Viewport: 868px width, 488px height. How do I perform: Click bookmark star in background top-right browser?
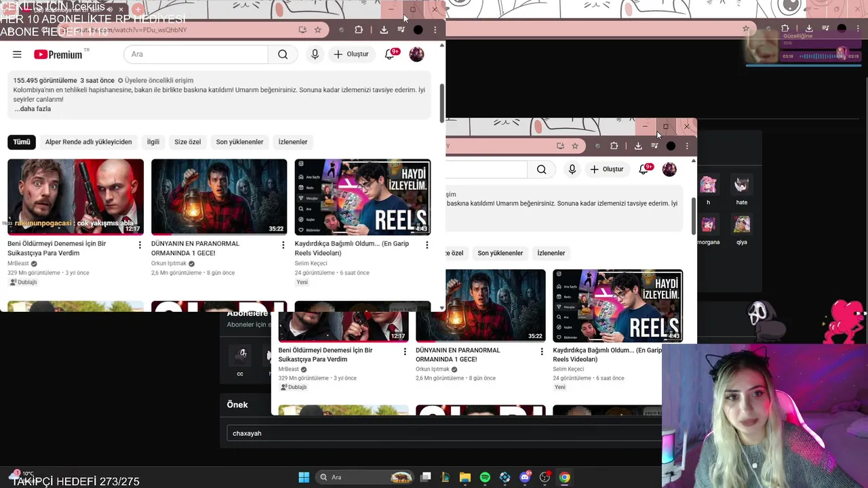(746, 28)
